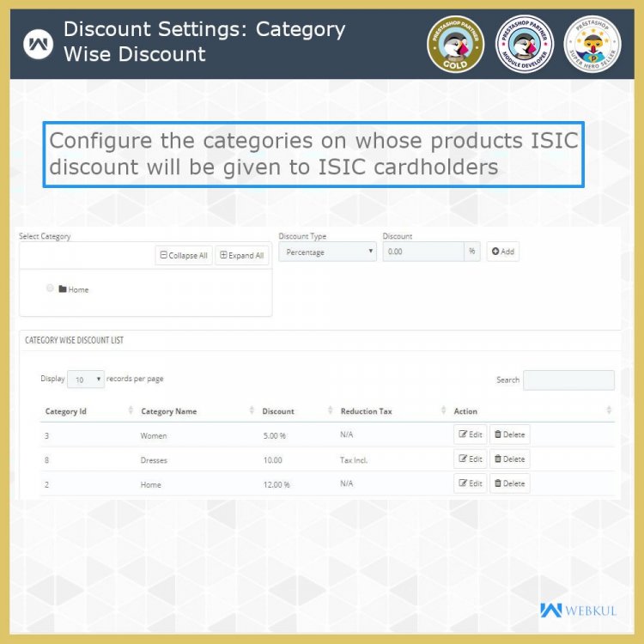
Task: Sort by Reduction Tax column arrows
Action: point(443,410)
